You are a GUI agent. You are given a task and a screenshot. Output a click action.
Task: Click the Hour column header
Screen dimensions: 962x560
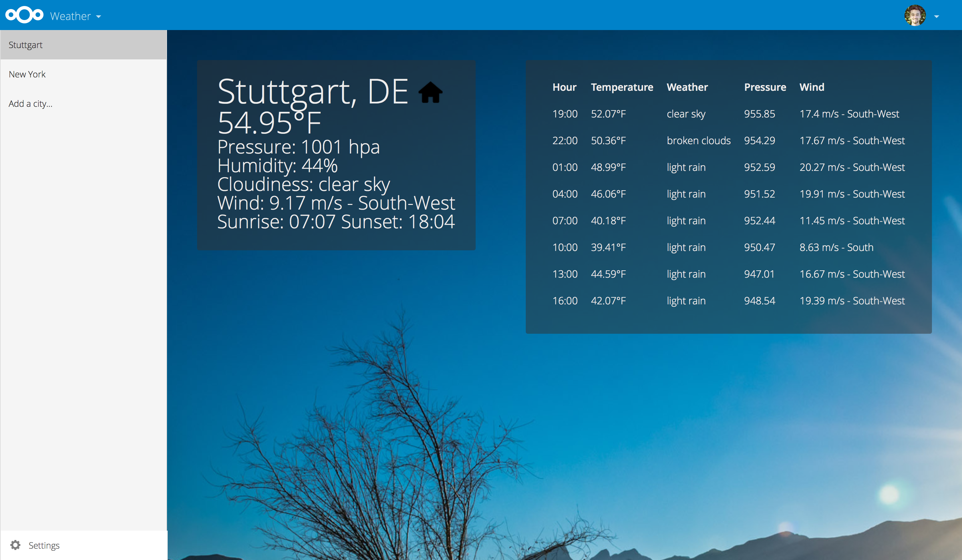pyautogui.click(x=564, y=87)
